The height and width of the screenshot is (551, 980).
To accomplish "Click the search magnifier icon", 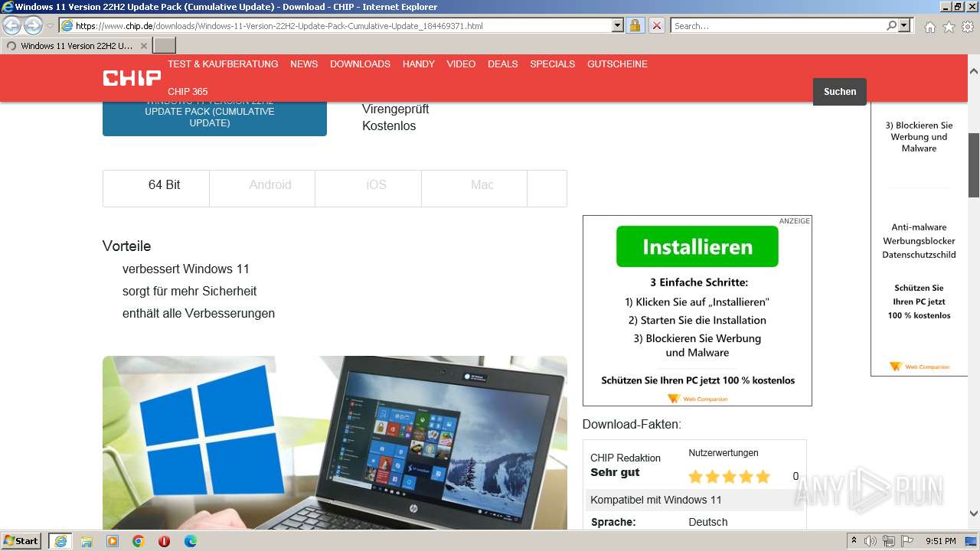I will 891,26.
